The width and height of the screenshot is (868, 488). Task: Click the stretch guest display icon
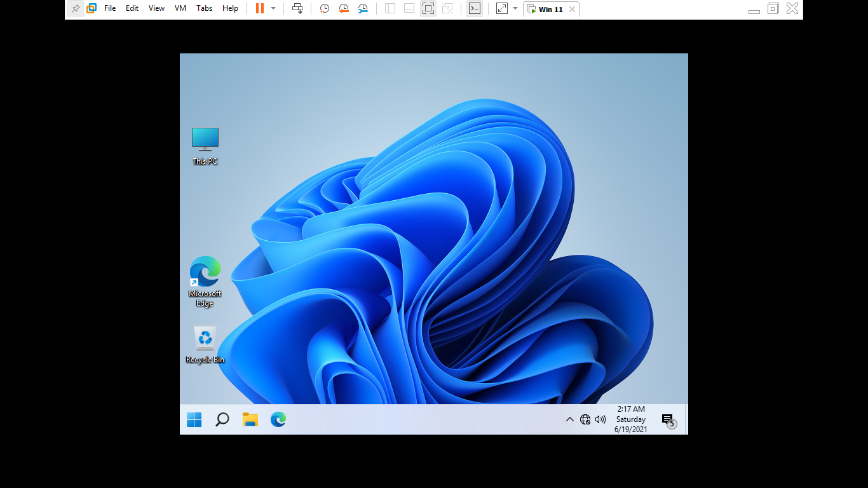(x=502, y=9)
